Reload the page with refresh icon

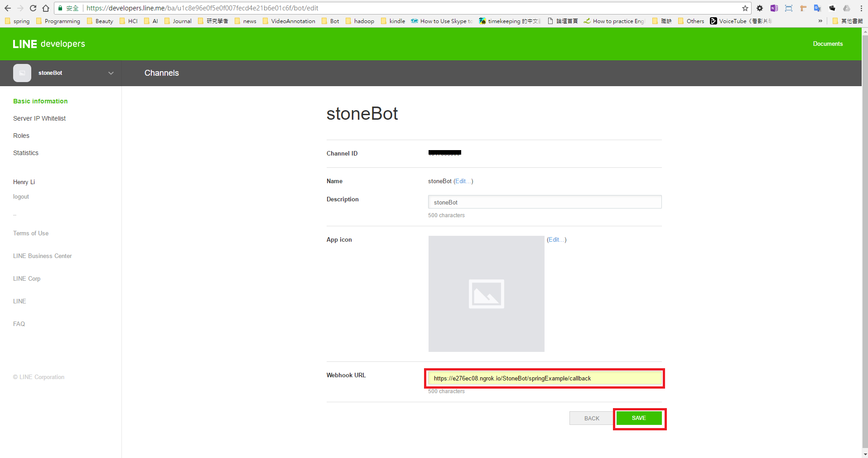pyautogui.click(x=33, y=8)
